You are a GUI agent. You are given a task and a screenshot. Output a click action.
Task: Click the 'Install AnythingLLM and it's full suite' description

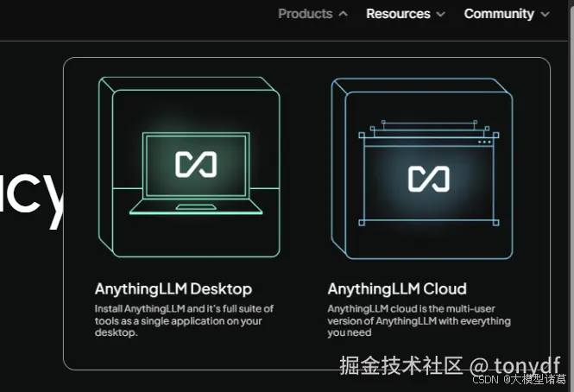[x=184, y=320]
